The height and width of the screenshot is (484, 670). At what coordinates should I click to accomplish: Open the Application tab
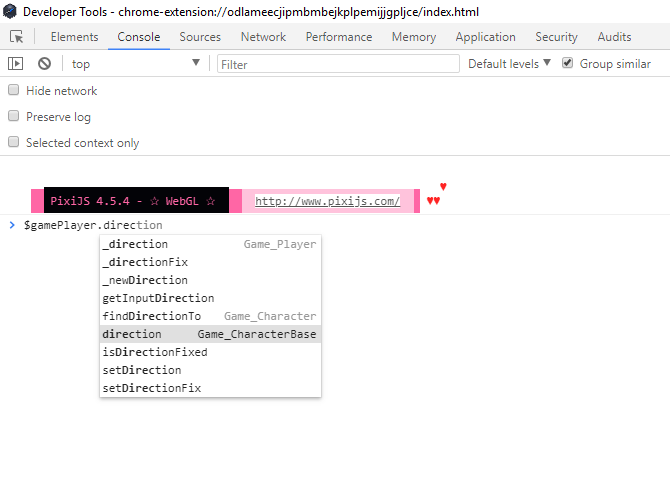(485, 37)
